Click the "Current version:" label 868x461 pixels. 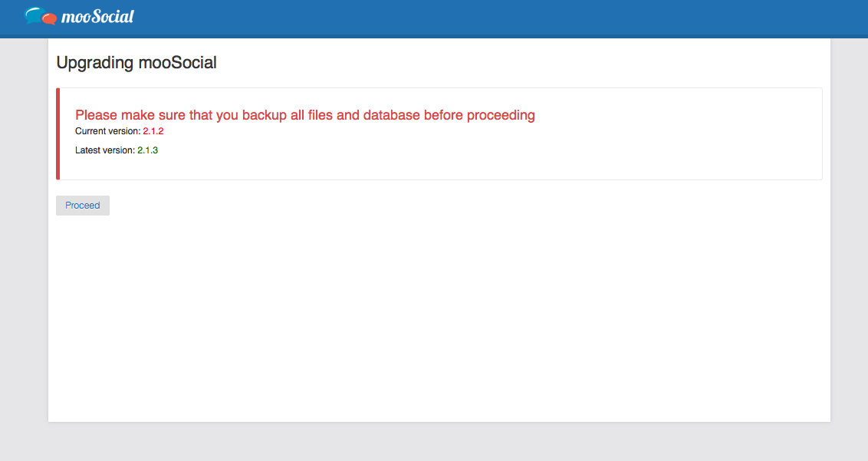pos(107,131)
